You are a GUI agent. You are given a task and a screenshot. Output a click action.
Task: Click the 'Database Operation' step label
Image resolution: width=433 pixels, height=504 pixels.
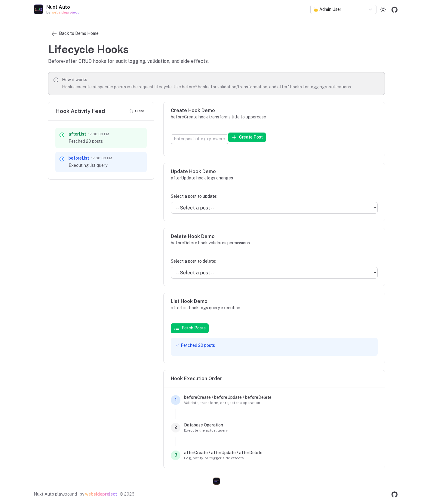(x=204, y=425)
